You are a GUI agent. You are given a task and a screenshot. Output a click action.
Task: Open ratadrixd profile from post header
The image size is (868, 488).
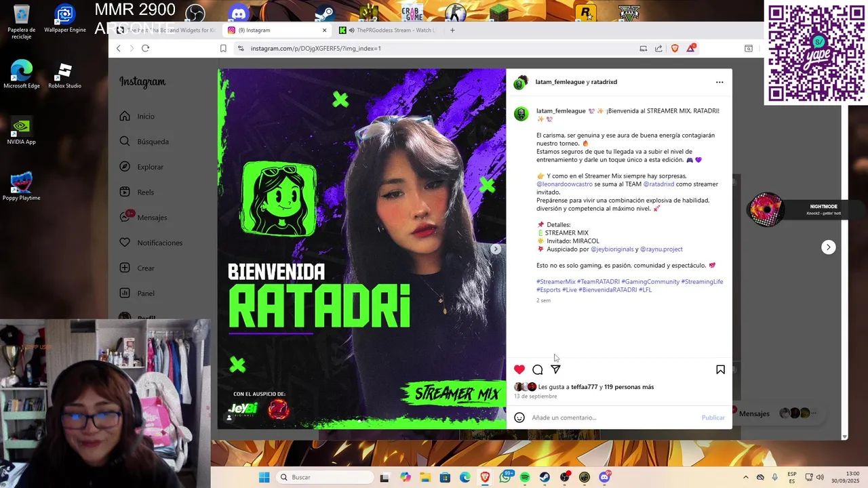(604, 82)
